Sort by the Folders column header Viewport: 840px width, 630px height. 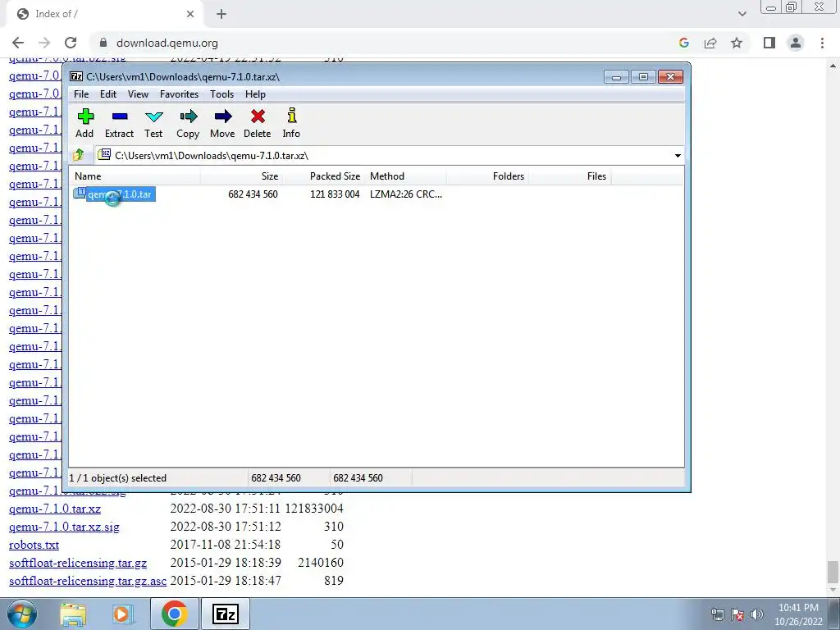click(x=487, y=176)
